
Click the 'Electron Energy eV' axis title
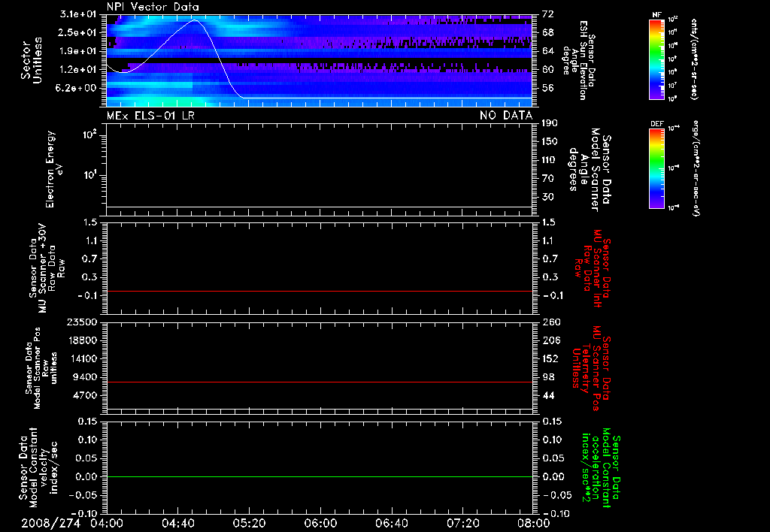pos(54,169)
